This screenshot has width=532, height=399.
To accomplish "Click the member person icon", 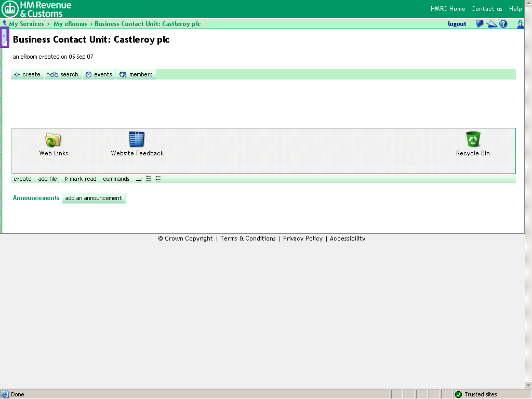I will pyautogui.click(x=520, y=24).
